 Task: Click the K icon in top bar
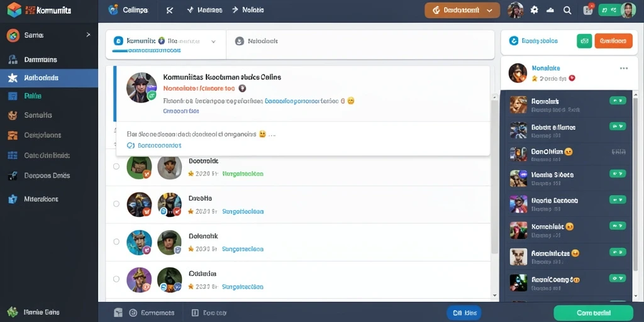170,10
